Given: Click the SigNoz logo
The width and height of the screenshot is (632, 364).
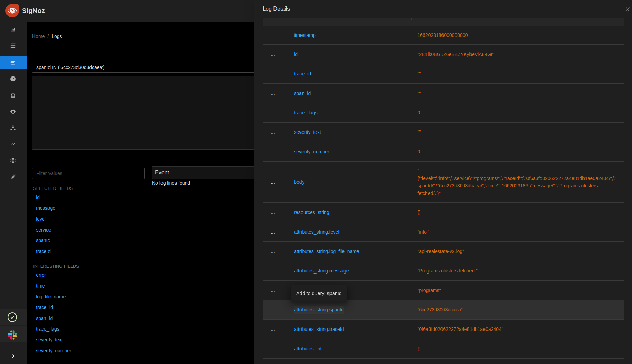Looking at the screenshot, I should [x=12, y=11].
